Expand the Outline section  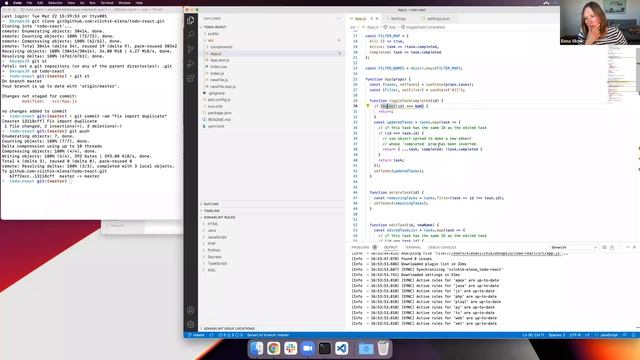pos(211,204)
